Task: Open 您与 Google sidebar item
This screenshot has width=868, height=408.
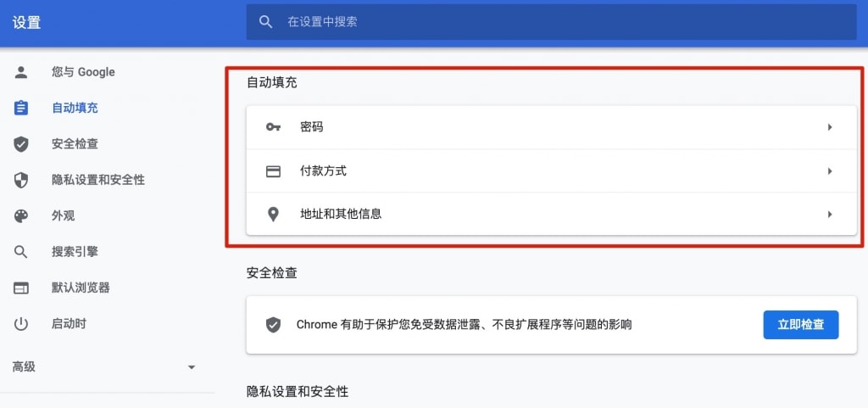Action: [x=83, y=72]
